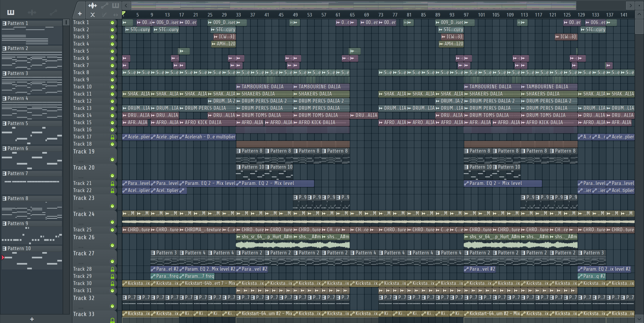The image size is (644, 323).
Task: Select the Track 26 header label
Action: click(x=84, y=237)
